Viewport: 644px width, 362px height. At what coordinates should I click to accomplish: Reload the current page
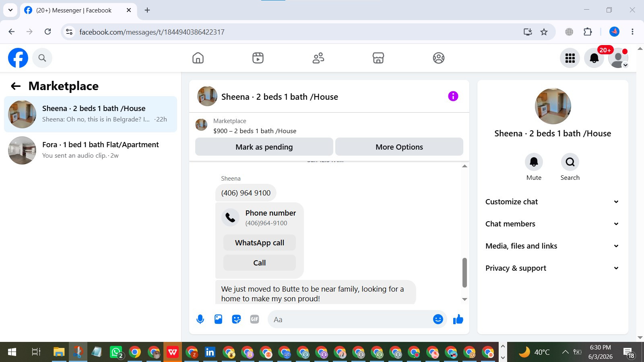tap(47, 32)
